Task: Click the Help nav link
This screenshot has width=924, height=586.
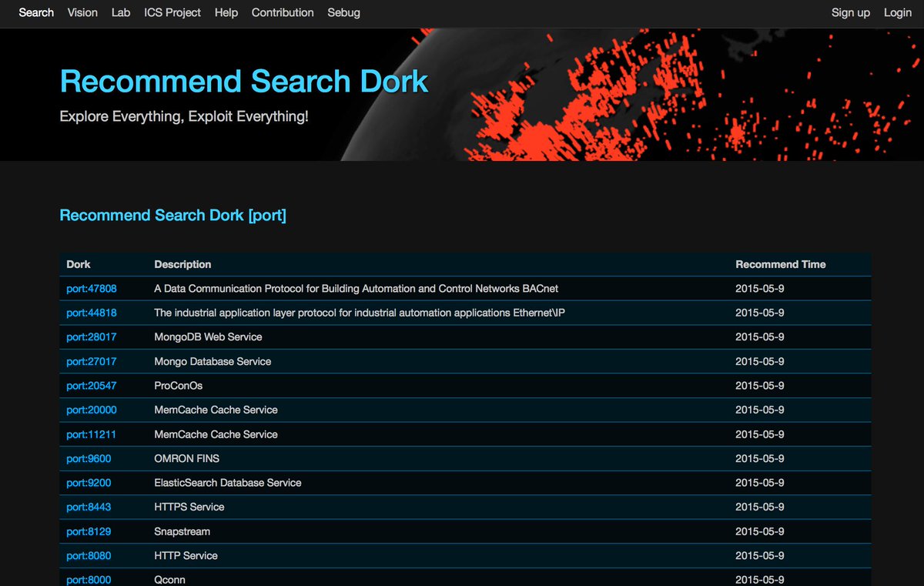Action: click(x=226, y=12)
